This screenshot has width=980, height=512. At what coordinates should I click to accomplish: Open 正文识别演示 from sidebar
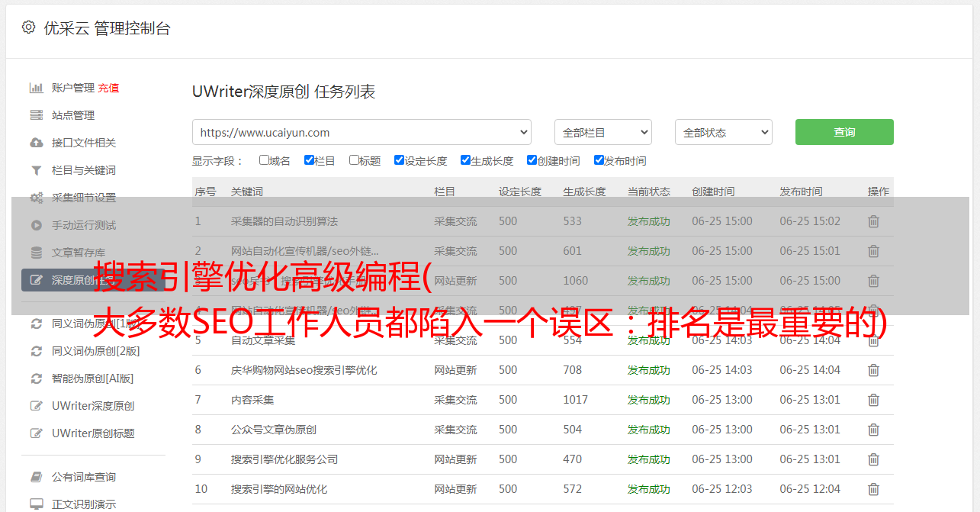click(84, 504)
